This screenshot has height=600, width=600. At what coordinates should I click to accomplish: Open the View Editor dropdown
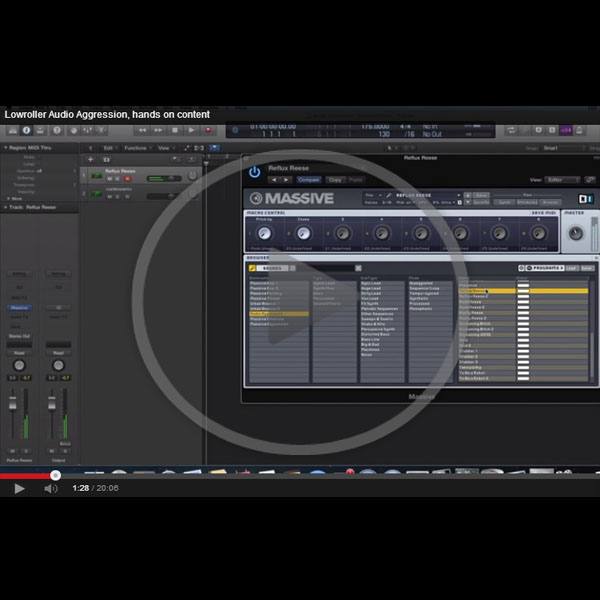[562, 180]
